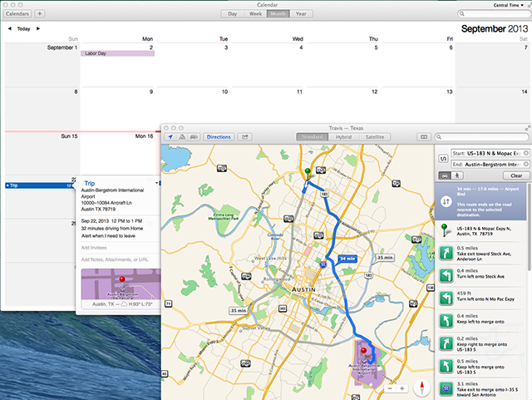The width and height of the screenshot is (532, 400).
Task: Click the Today button in Calendar
Action: (x=24, y=29)
